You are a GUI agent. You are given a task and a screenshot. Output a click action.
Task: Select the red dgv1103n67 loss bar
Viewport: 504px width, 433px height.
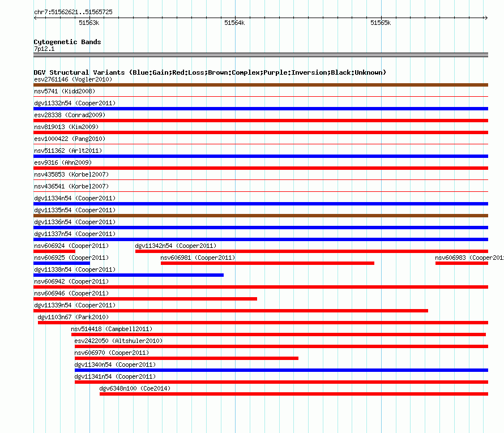pyautogui.click(x=263, y=323)
